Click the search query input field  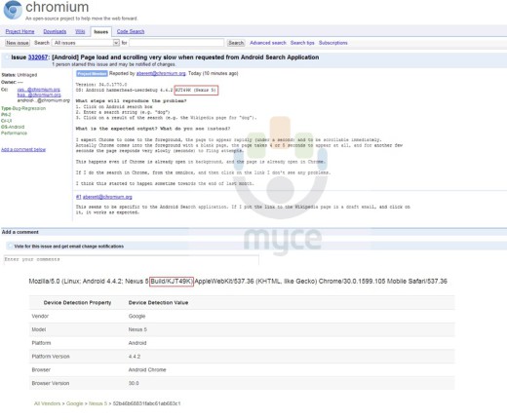(x=176, y=43)
